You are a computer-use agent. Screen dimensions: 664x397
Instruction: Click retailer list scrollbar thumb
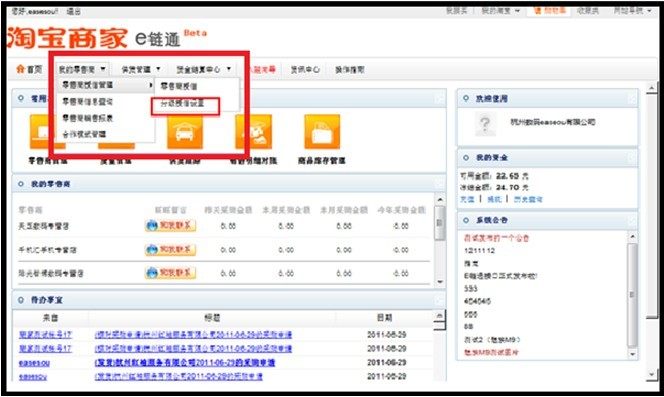[440, 223]
